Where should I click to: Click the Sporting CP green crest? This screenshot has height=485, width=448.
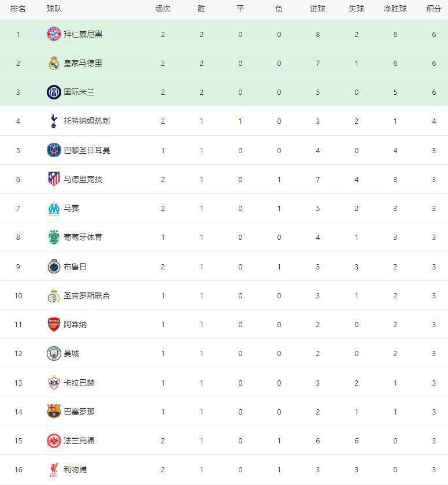pyautogui.click(x=54, y=237)
